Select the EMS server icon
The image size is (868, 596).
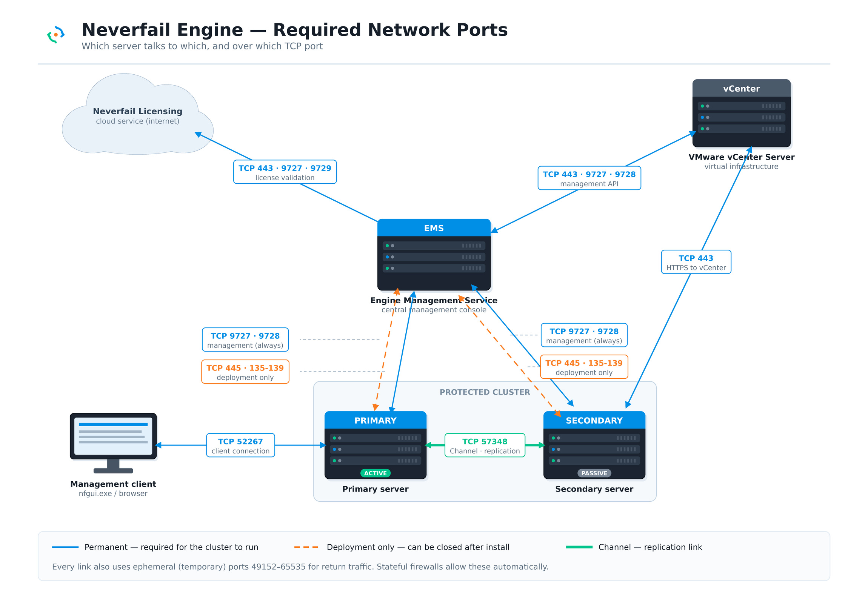pos(434,255)
